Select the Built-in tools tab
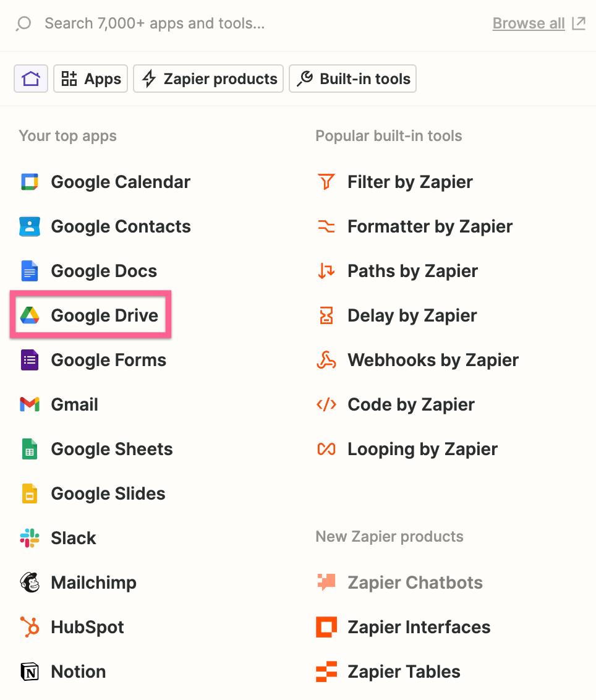Viewport: 596px width, 700px height. [352, 79]
